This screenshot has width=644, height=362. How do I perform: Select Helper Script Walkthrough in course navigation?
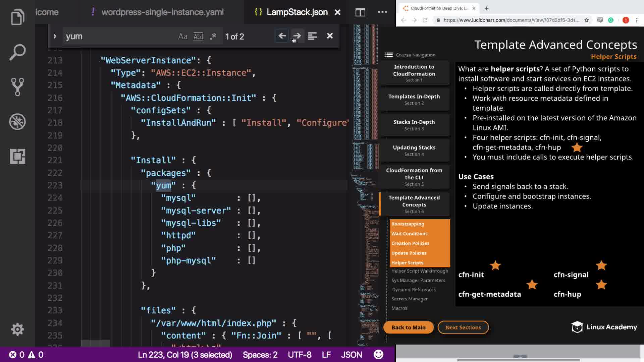(420, 271)
